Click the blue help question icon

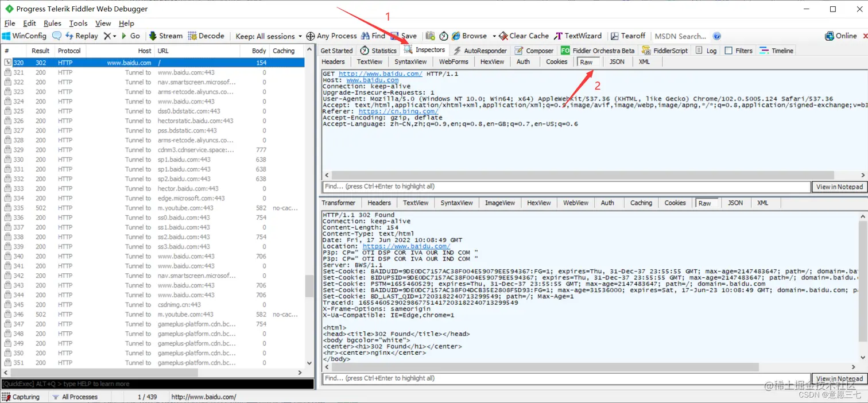[716, 36]
